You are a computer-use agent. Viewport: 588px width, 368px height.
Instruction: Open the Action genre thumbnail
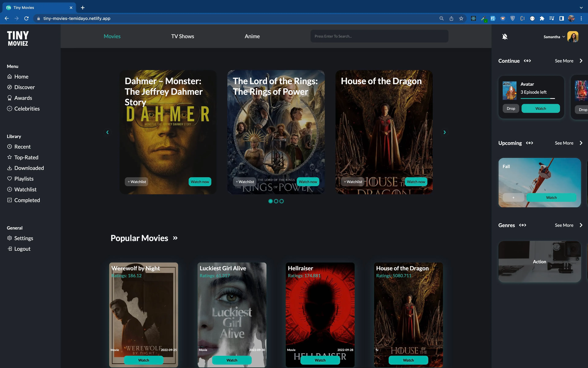(539, 262)
